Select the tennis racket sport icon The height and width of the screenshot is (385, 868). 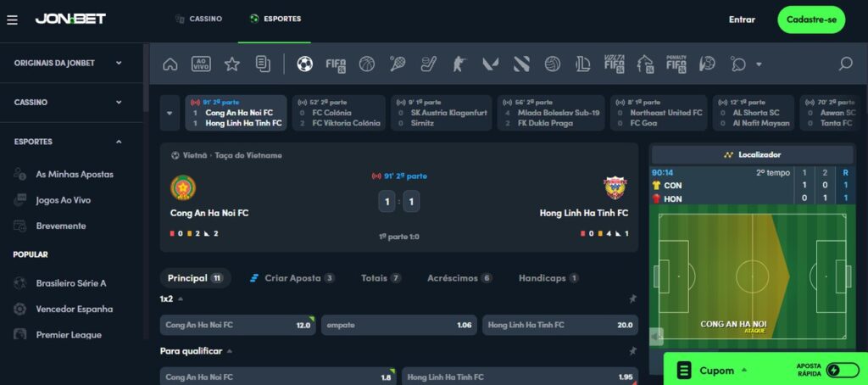(x=398, y=64)
